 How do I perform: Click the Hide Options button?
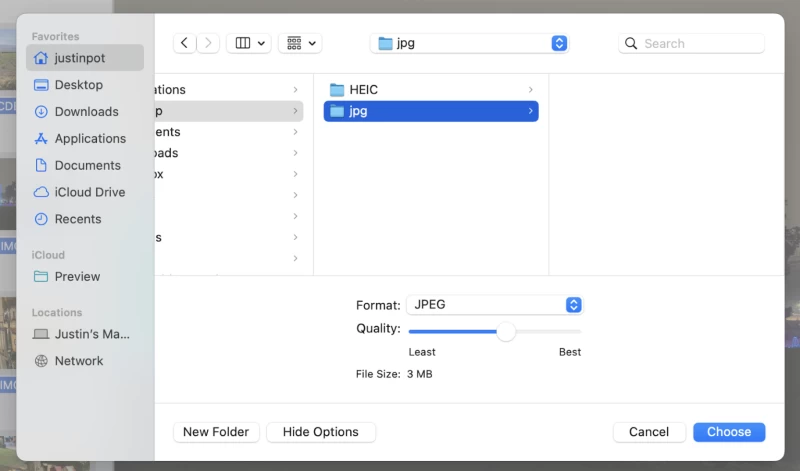click(x=320, y=432)
